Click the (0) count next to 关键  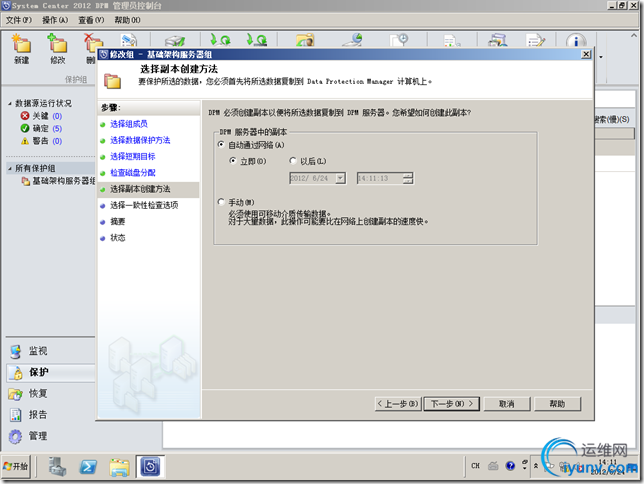(x=57, y=116)
